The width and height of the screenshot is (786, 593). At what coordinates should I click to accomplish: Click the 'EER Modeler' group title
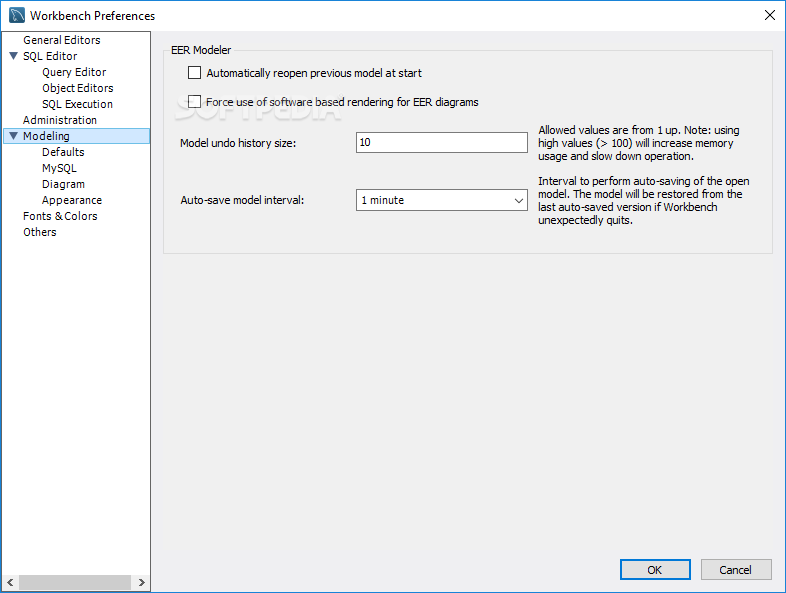pos(201,50)
